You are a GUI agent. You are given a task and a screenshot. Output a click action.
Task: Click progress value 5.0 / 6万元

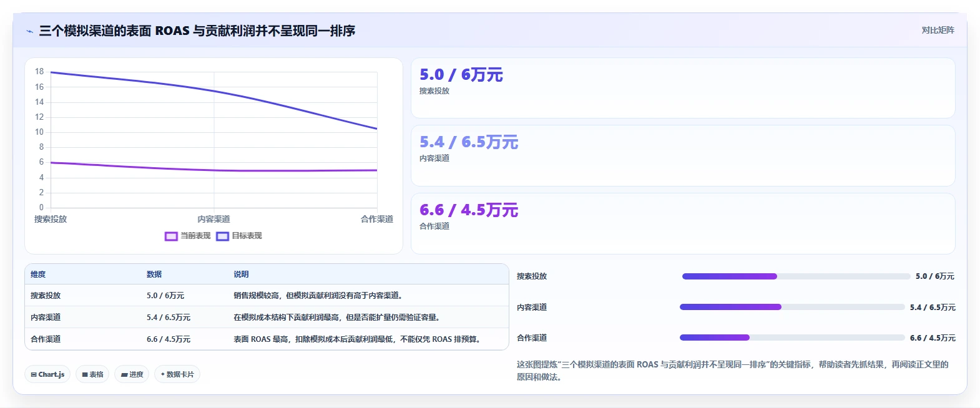(x=935, y=276)
